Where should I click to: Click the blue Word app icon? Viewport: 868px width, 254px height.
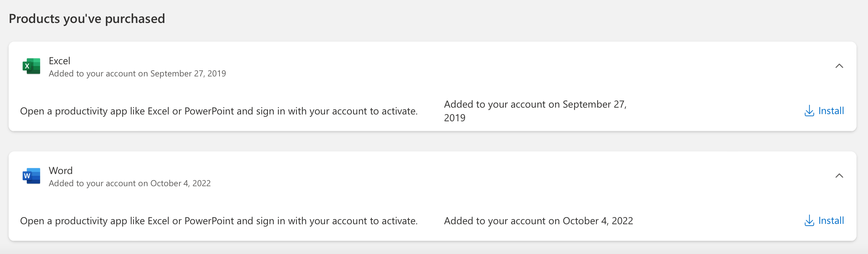31,176
